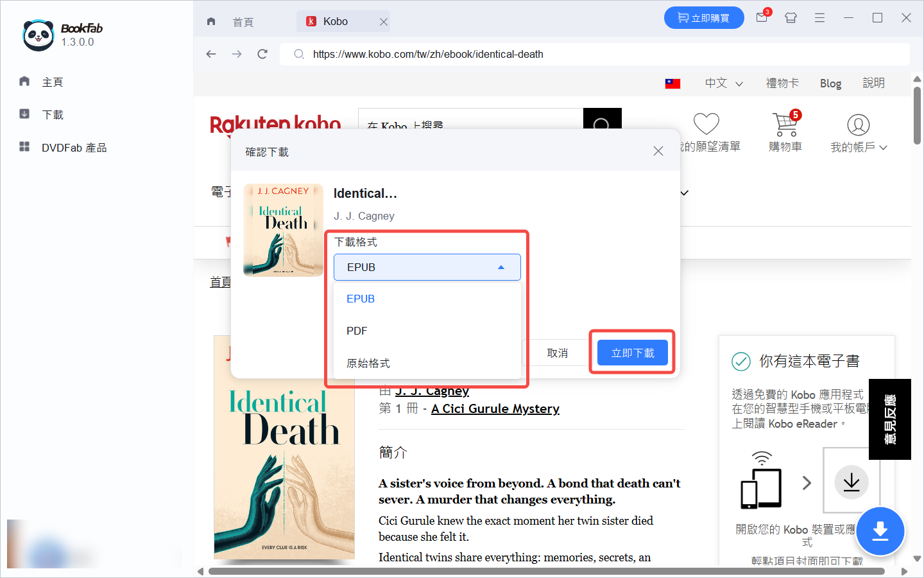924x578 pixels.
Task: Click the large Identical Death cover image
Action: coord(284,447)
